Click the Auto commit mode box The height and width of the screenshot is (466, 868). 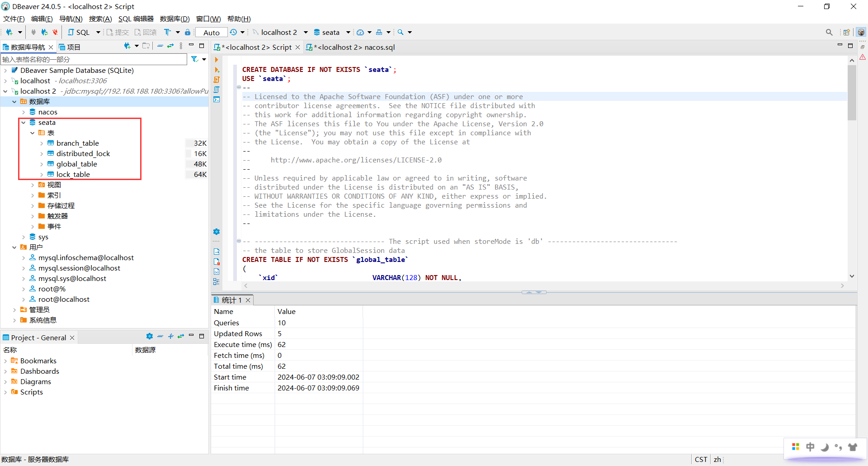pyautogui.click(x=211, y=32)
